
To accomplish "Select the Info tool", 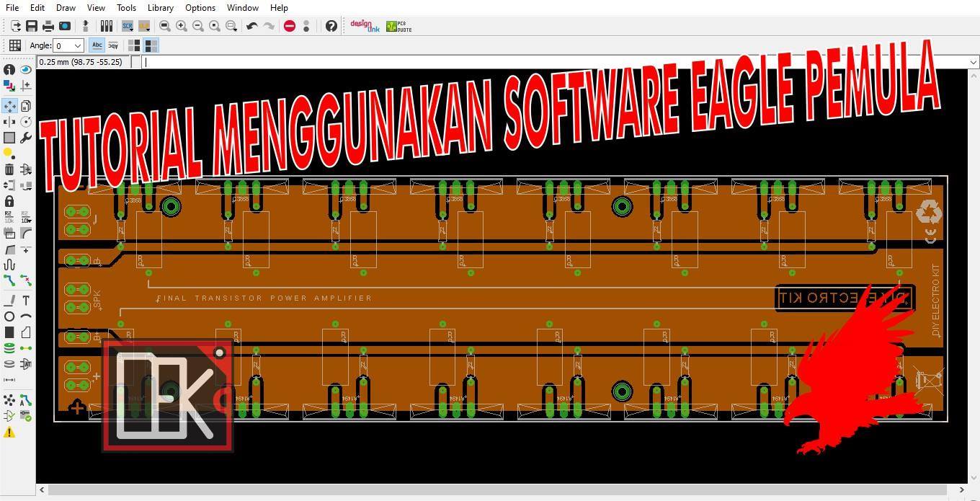I will [9, 70].
